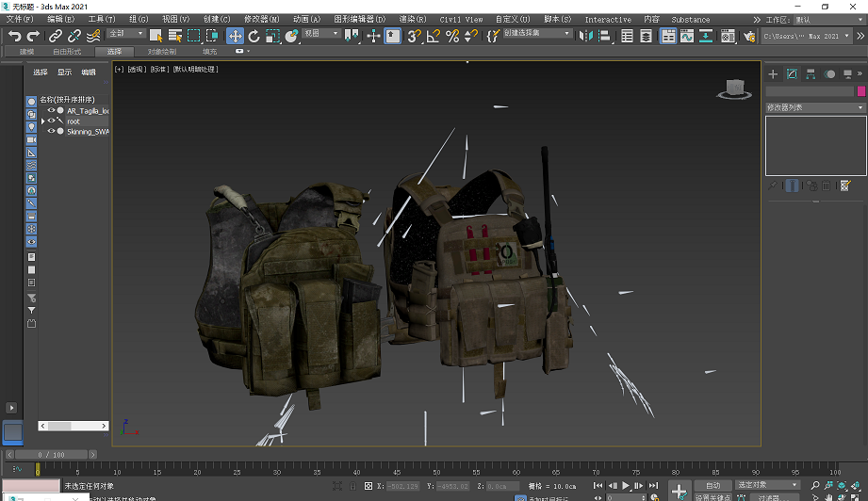Toggle visibility eye of Skinning_SWA object
Screen dimensions: 868x501
pyautogui.click(x=51, y=132)
